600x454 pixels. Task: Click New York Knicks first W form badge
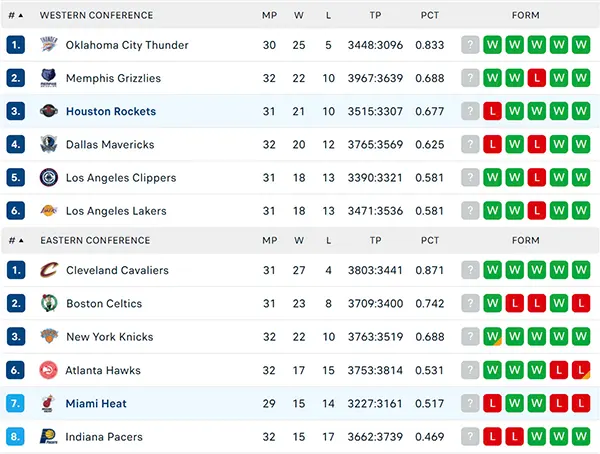point(492,336)
